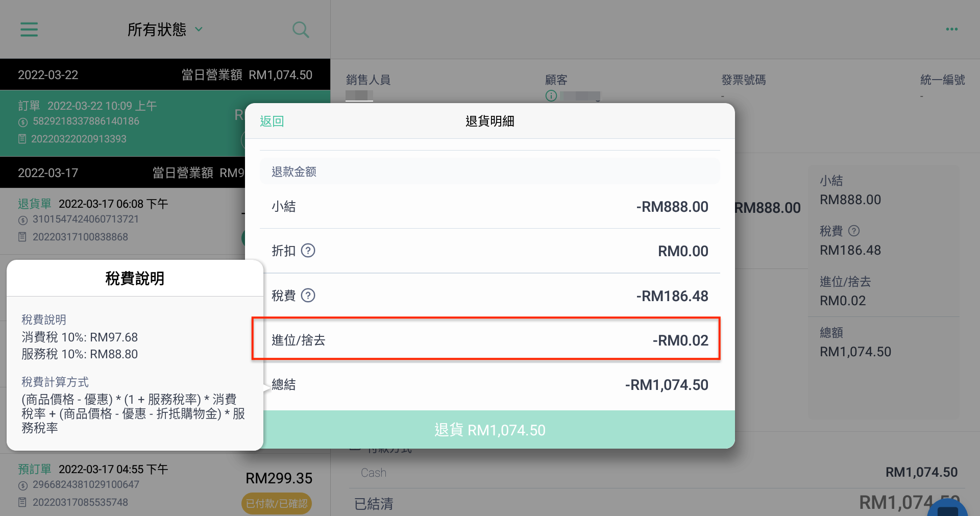Click 返回 to go back
The height and width of the screenshot is (516, 980).
pyautogui.click(x=272, y=121)
